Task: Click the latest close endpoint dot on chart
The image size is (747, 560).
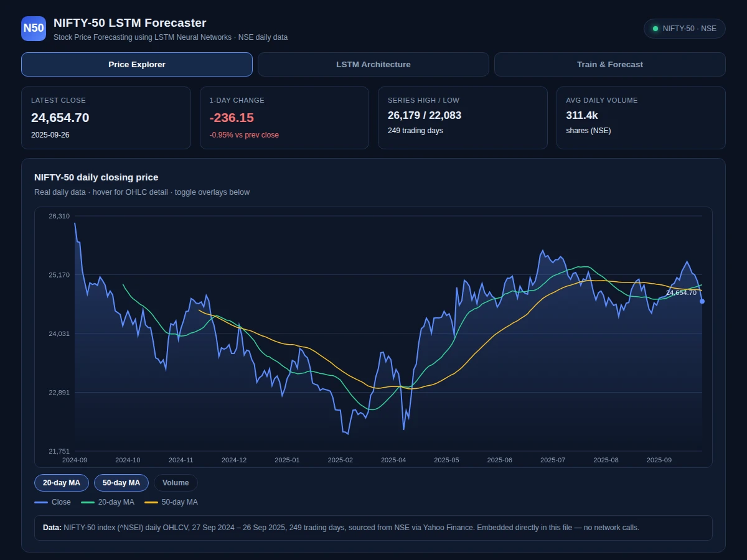Action: [702, 301]
